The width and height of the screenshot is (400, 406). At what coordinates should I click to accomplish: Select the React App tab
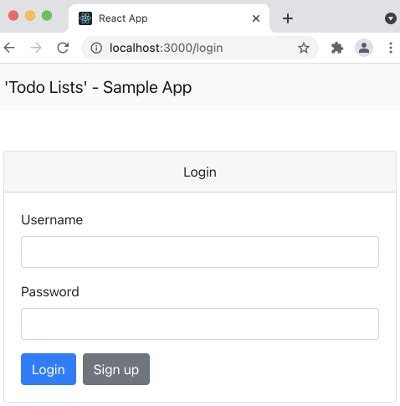(169, 19)
